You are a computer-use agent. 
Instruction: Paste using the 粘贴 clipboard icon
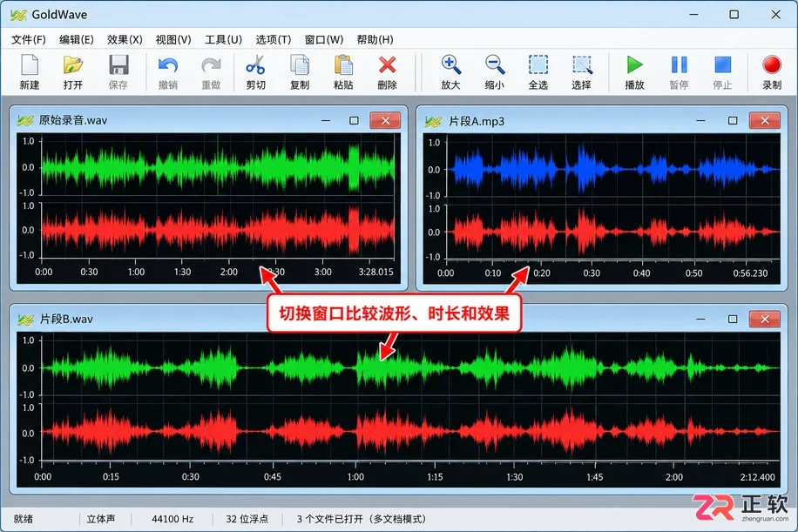click(343, 65)
